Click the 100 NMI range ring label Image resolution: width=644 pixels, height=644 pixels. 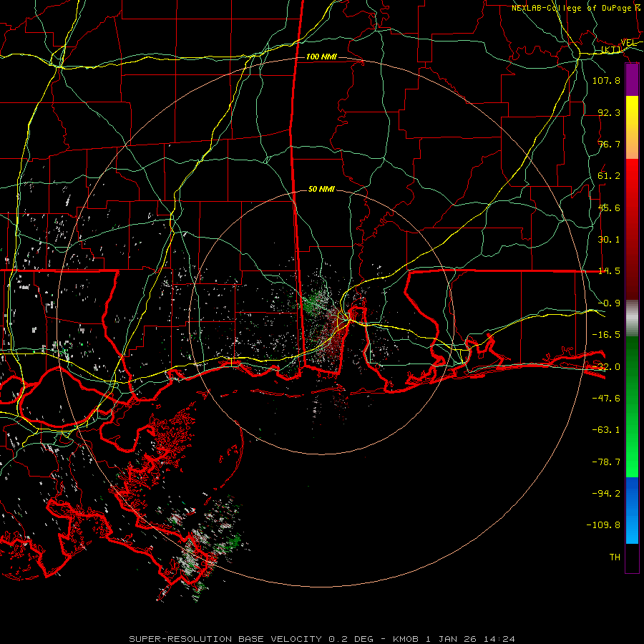tap(321, 57)
